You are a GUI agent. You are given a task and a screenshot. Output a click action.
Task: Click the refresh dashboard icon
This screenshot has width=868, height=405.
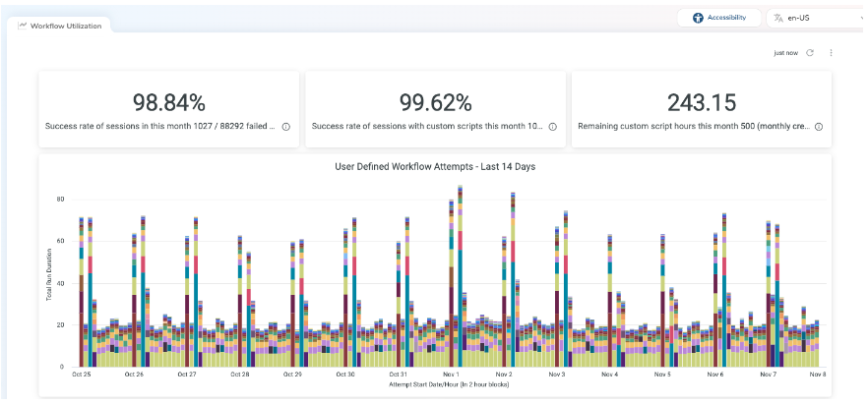click(x=810, y=53)
